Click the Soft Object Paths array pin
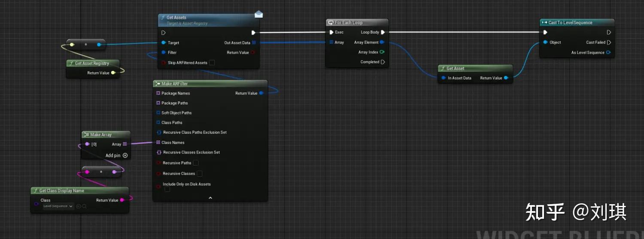The image size is (644, 239). [158, 113]
